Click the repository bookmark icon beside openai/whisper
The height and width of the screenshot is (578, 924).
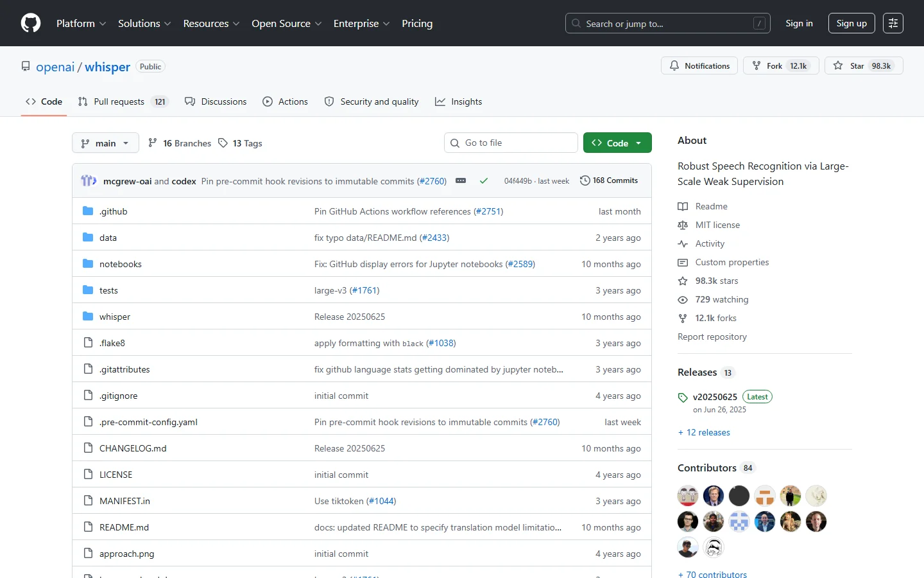coord(26,66)
